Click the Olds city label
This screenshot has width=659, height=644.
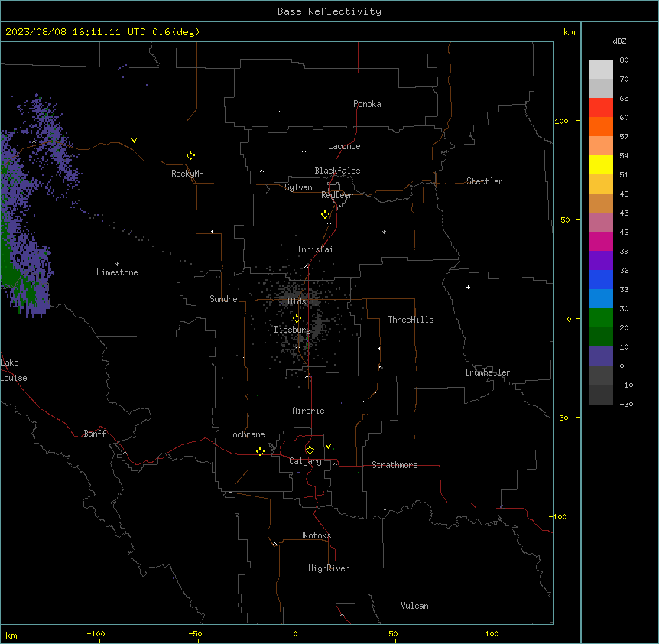[297, 301]
